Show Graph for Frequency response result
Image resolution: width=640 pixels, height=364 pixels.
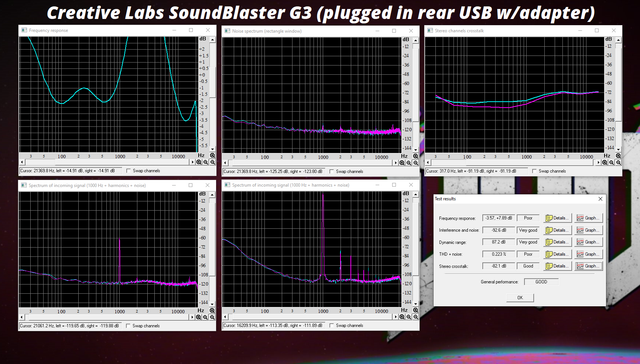point(588,218)
